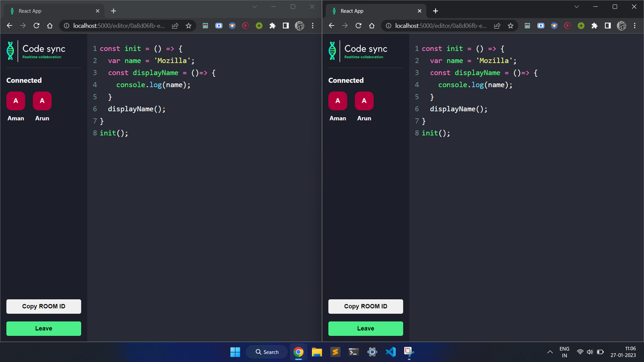Screen dimensions: 644x362
Task: Share this page from left address bar
Action: tap(175, 26)
